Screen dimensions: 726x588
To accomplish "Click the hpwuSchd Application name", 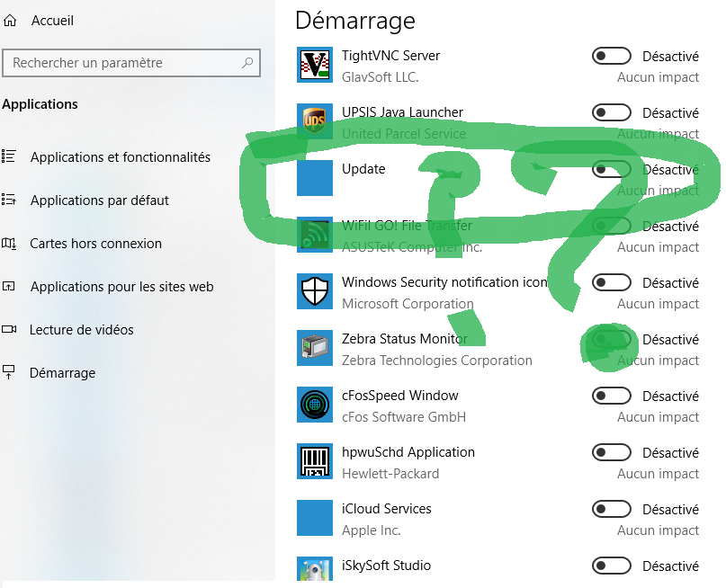I will point(408,452).
